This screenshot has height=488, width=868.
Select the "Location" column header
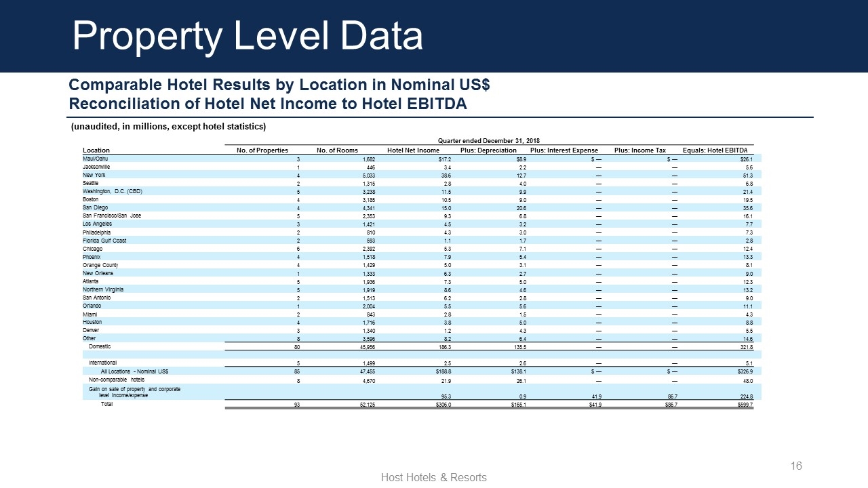(x=96, y=150)
